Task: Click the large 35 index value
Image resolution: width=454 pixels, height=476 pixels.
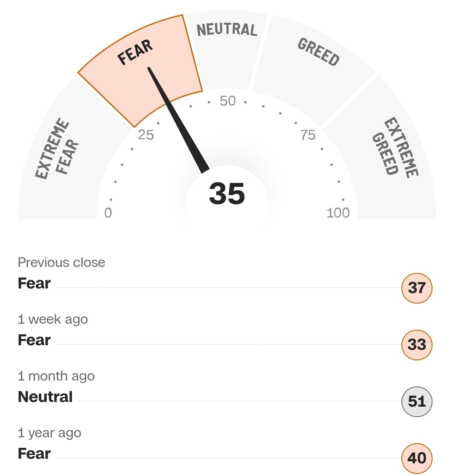Action: click(227, 194)
